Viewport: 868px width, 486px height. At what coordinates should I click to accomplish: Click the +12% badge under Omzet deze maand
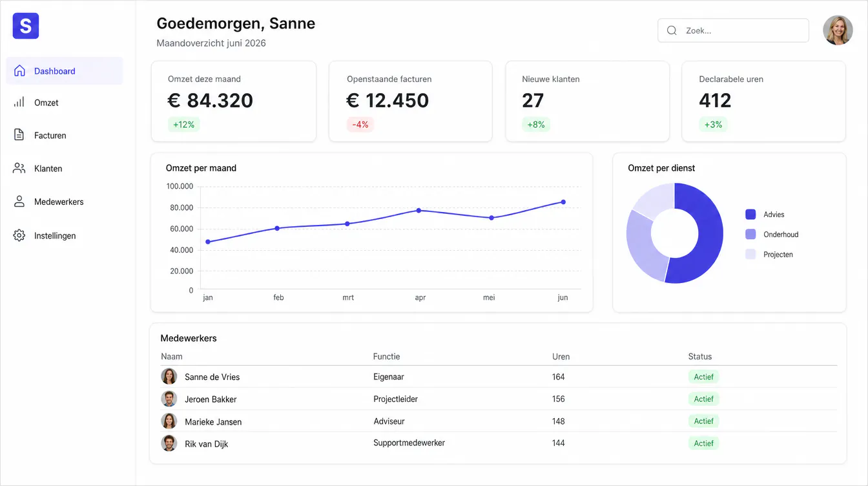click(184, 125)
